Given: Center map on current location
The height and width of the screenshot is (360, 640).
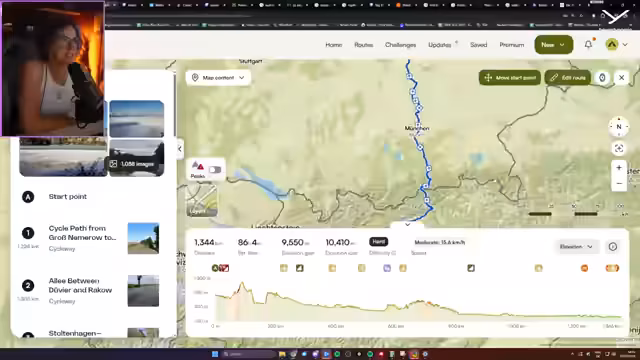Looking at the screenshot, I should tap(619, 149).
